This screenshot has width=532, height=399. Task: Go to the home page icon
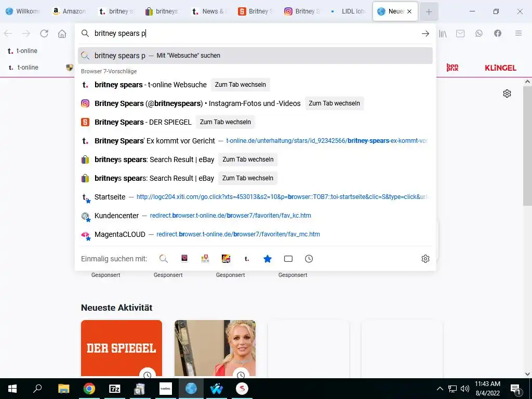[x=62, y=33]
